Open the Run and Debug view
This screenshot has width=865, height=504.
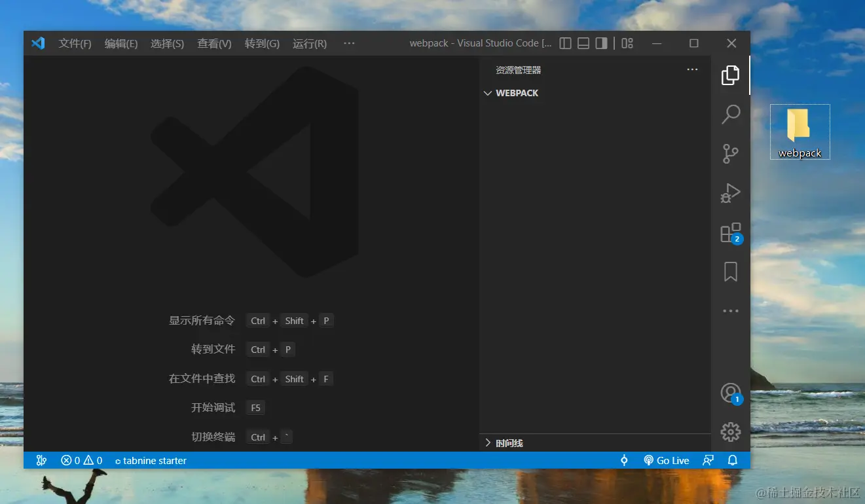730,193
